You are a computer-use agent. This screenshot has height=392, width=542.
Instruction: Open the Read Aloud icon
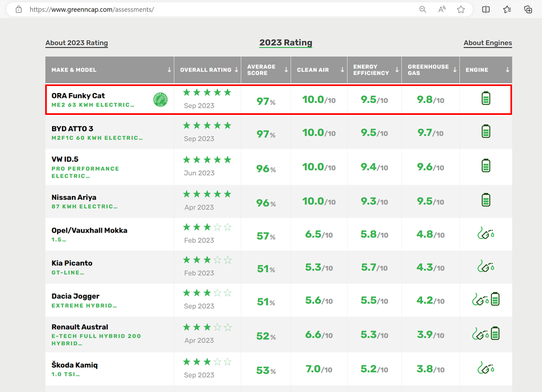pos(442,9)
